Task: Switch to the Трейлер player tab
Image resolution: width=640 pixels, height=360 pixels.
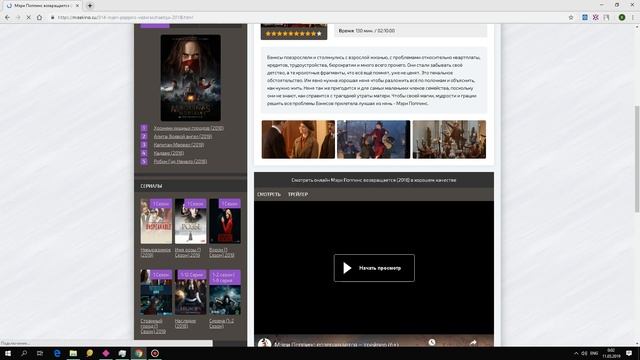Action: 298,194
